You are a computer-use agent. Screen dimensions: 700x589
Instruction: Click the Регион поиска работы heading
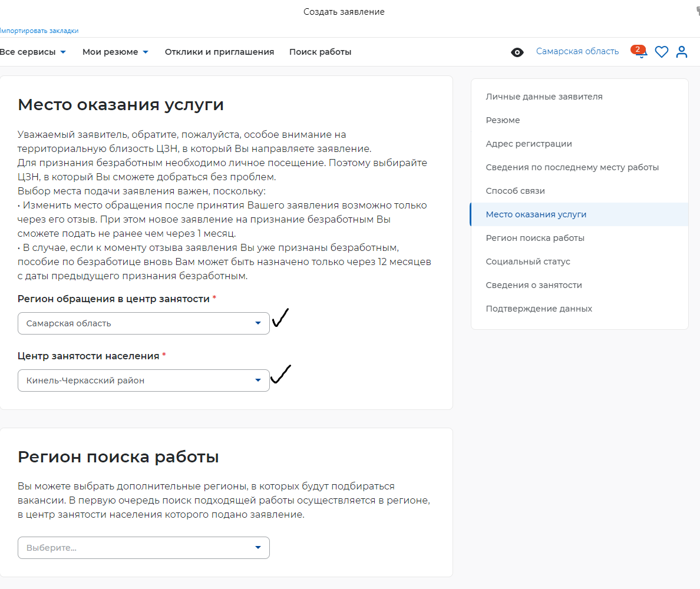click(118, 457)
